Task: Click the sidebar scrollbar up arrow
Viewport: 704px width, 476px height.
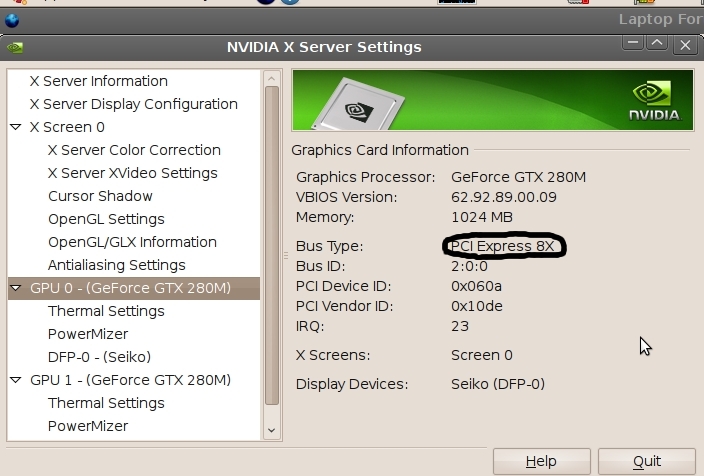Action: 271,79
